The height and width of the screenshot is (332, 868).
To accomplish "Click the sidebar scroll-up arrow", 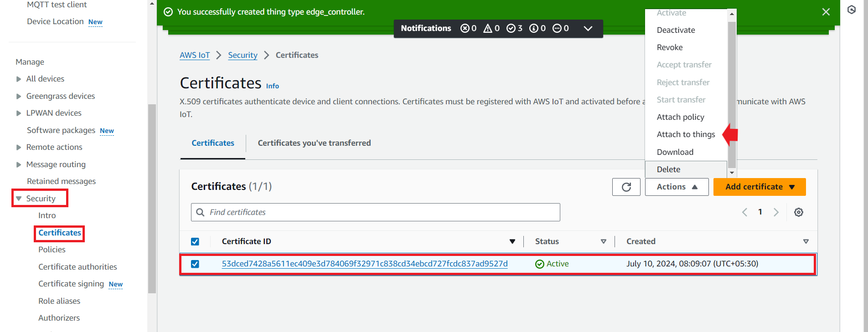I will [x=152, y=4].
